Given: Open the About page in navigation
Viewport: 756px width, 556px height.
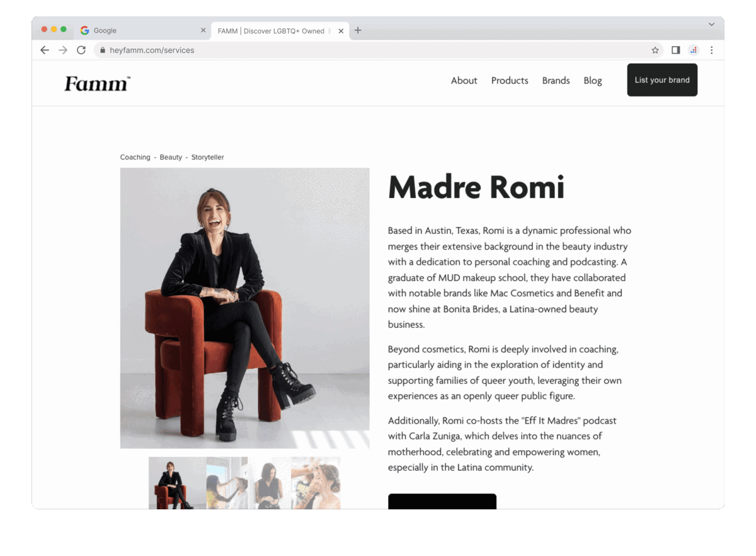Looking at the screenshot, I should (464, 81).
